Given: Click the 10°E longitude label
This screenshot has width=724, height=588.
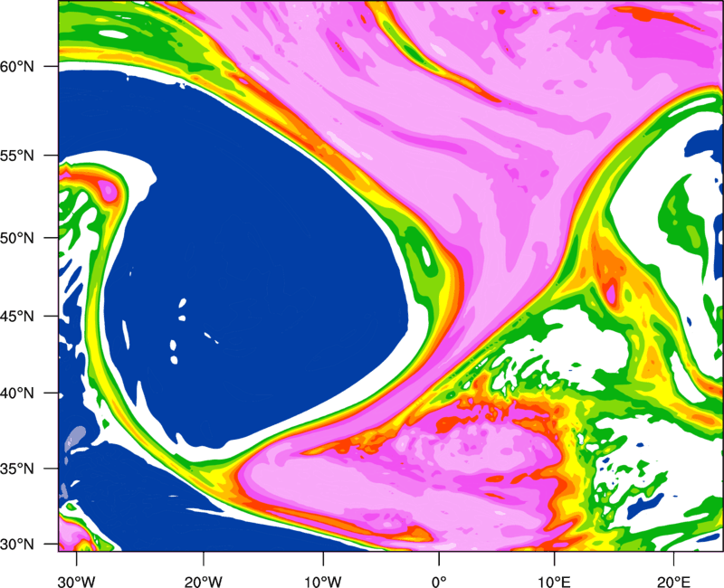Looking at the screenshot, I should coord(554,582).
